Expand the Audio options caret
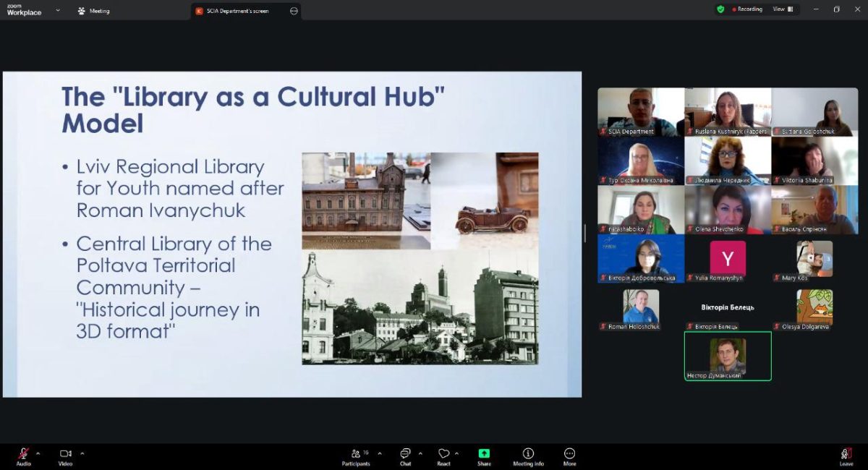868x470 pixels. pos(38,453)
